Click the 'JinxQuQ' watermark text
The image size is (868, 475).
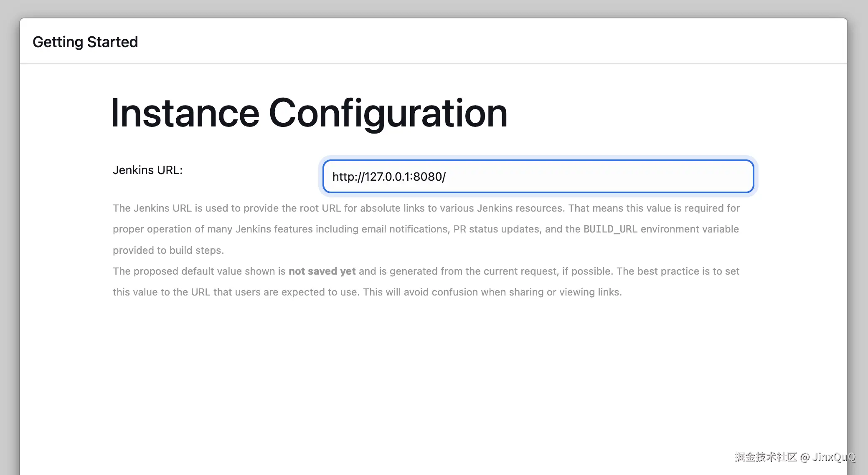point(834,457)
